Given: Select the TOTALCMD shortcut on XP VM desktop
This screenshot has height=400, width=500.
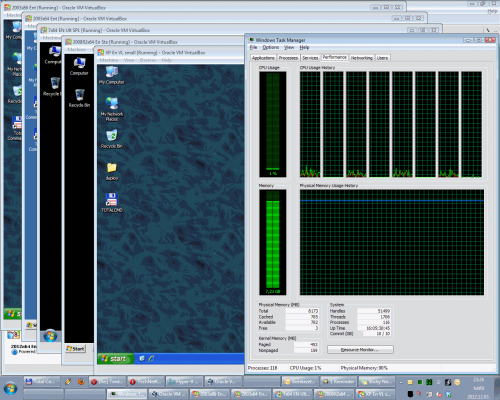Looking at the screenshot, I should click(x=112, y=203).
